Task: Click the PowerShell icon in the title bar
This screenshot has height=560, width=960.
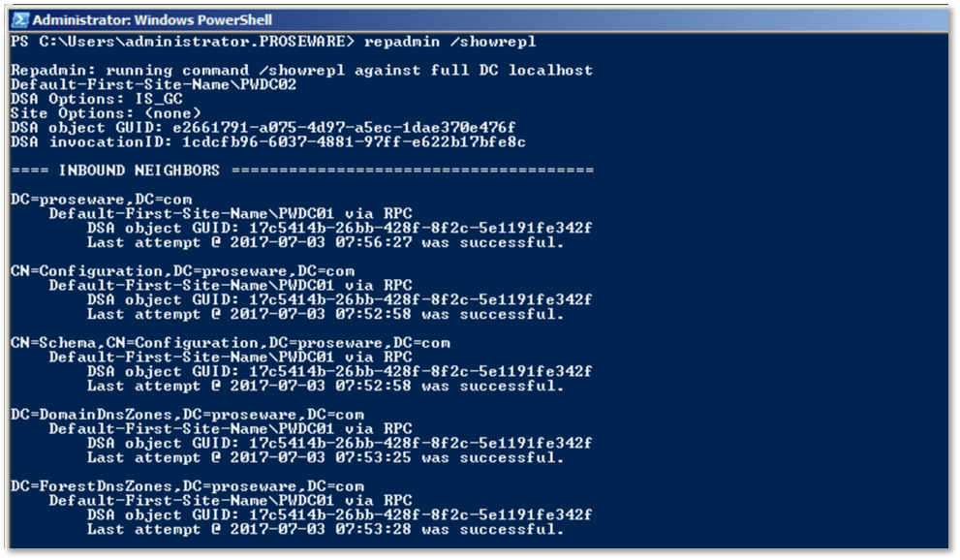Action: click(x=18, y=19)
